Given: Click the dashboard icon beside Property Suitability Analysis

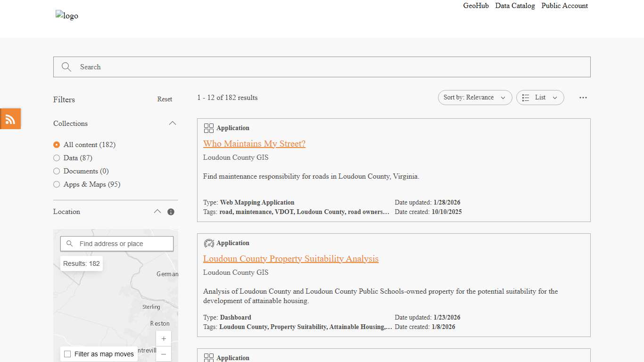Looking at the screenshot, I should coord(208,243).
